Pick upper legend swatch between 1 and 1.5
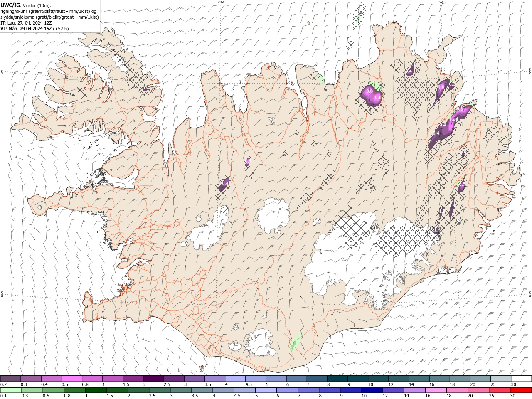 (x=112, y=378)
